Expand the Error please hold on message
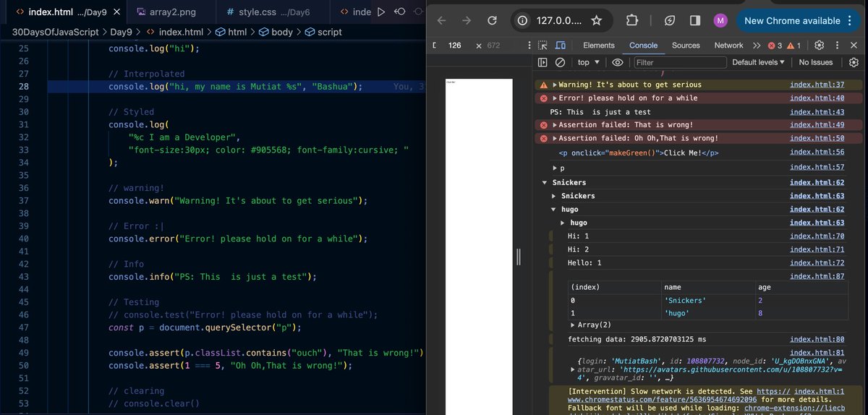 [555, 98]
